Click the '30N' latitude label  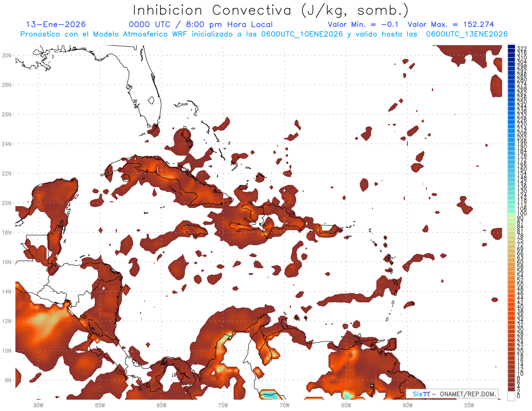tap(8, 55)
